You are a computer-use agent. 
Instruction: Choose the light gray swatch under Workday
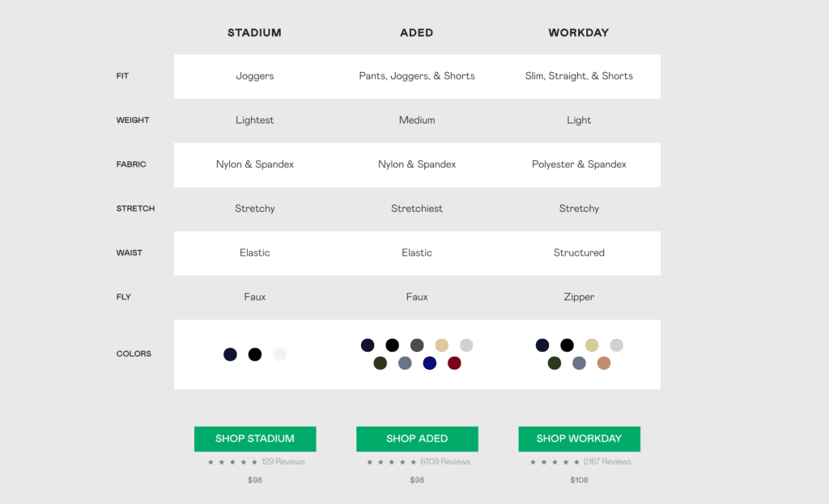tap(616, 345)
